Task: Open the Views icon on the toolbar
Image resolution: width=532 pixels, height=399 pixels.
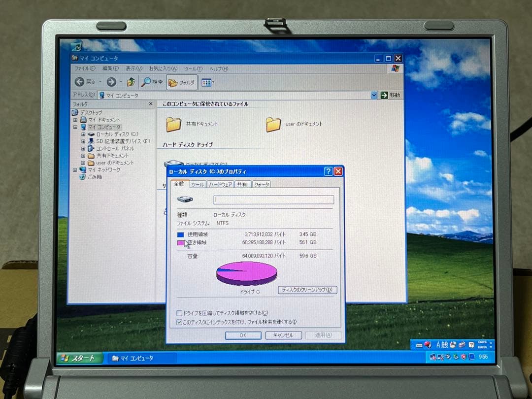Action: (x=206, y=82)
